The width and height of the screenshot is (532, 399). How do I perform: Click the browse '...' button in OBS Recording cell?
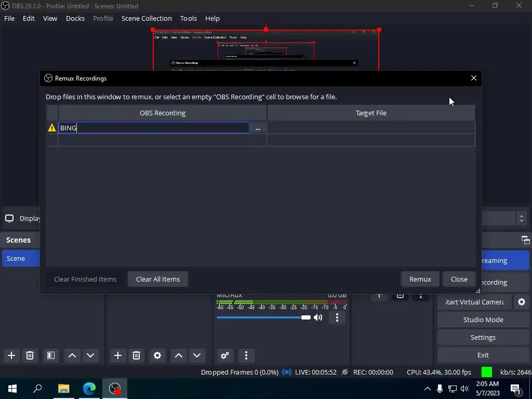258,128
